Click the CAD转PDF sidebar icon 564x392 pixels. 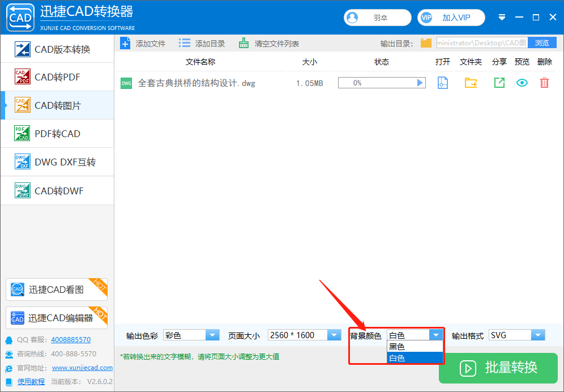point(22,76)
